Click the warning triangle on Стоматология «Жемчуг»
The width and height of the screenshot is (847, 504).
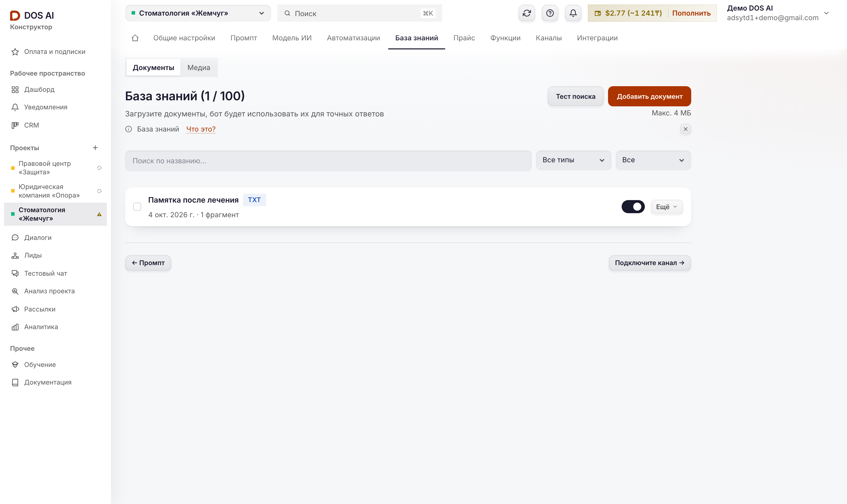click(x=99, y=214)
